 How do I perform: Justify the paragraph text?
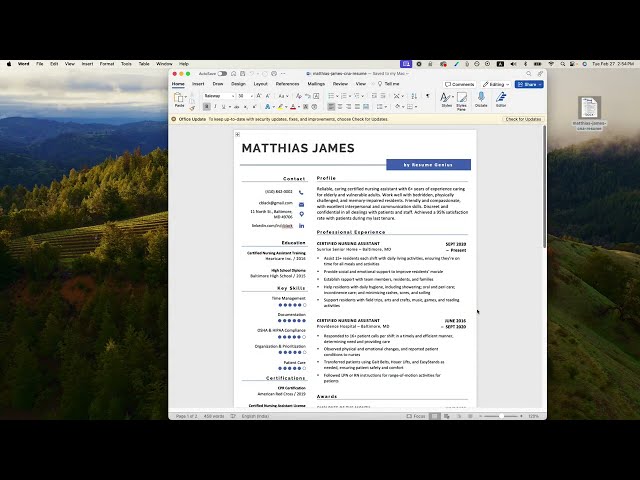click(357, 107)
